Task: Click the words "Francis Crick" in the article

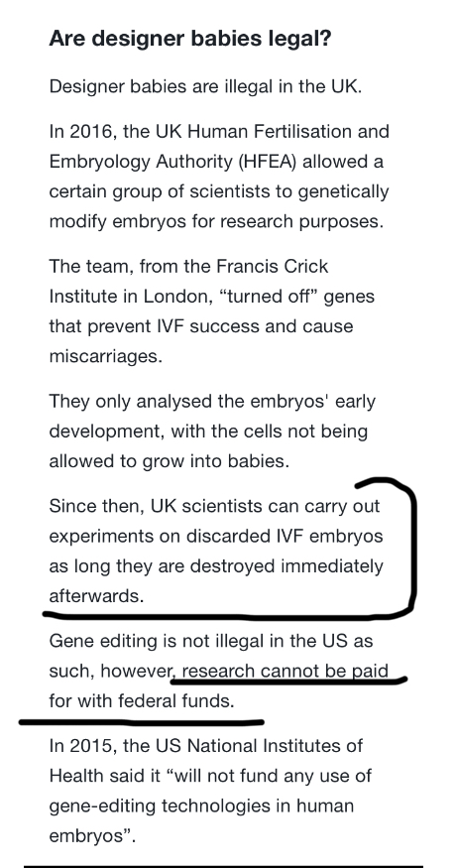Action: pyautogui.click(x=272, y=266)
